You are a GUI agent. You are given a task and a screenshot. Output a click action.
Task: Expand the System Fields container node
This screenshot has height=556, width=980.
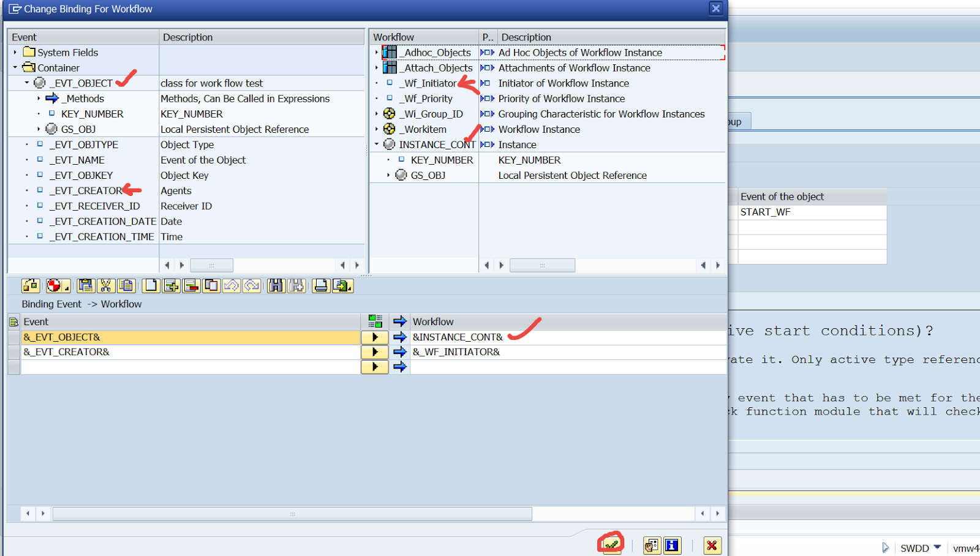point(14,52)
